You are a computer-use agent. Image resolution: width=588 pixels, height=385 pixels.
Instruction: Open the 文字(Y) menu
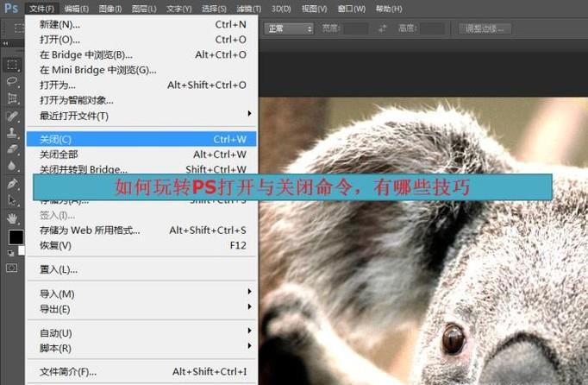178,9
